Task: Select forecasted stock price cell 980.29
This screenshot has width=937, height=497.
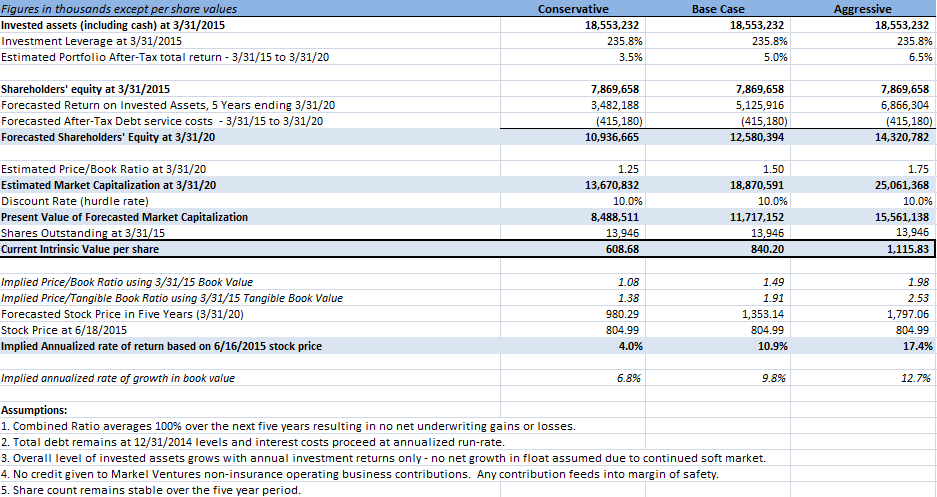Action: coord(623,314)
